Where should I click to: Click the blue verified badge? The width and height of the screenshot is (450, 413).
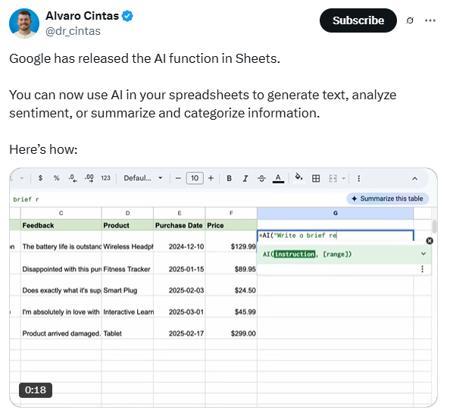tap(127, 16)
